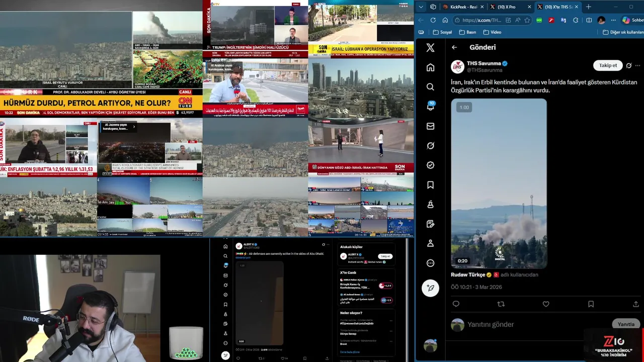Like the THS Savunma post
644x362 pixels.
tap(546, 304)
